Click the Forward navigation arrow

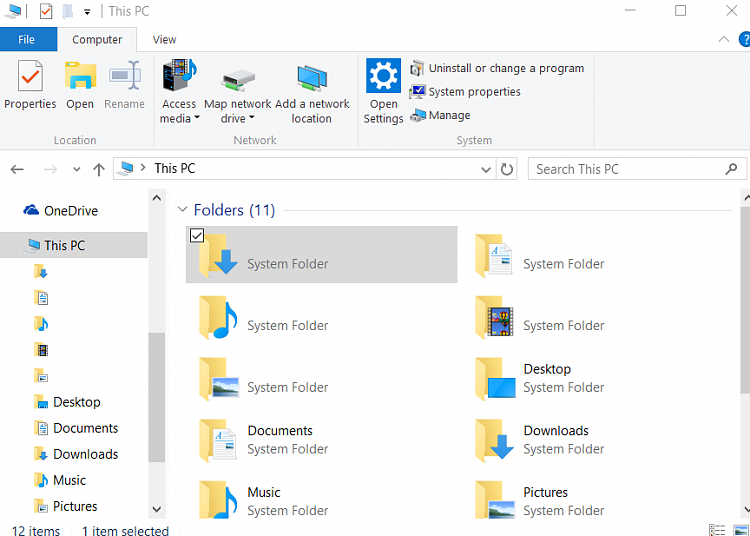pos(50,169)
